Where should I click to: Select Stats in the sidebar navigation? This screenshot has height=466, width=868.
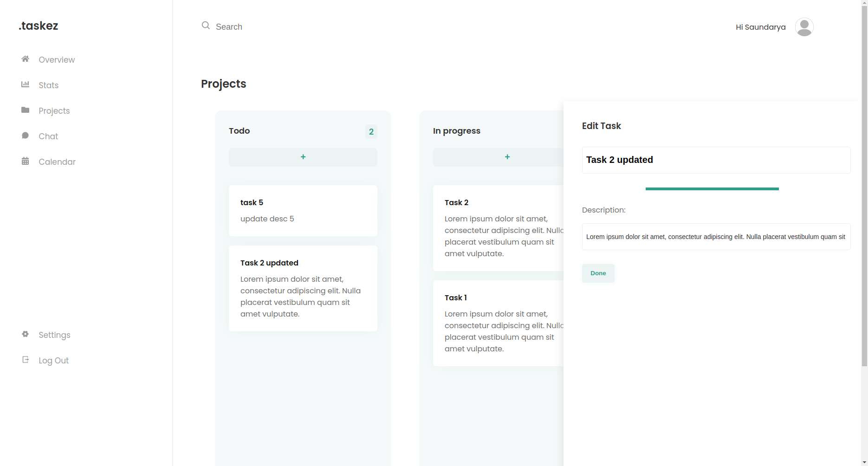point(48,85)
